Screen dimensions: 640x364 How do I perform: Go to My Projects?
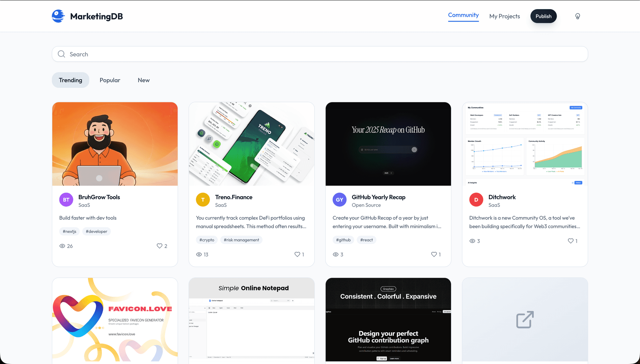(x=504, y=16)
